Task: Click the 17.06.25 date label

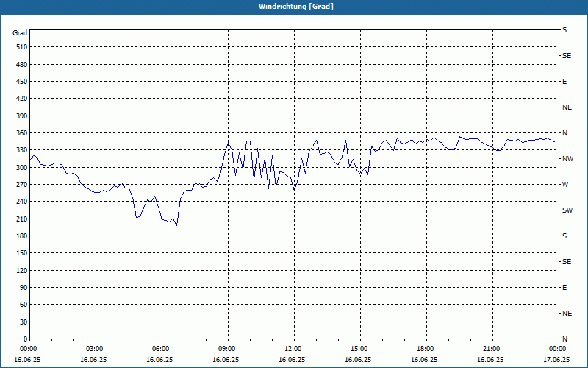Action: click(556, 359)
